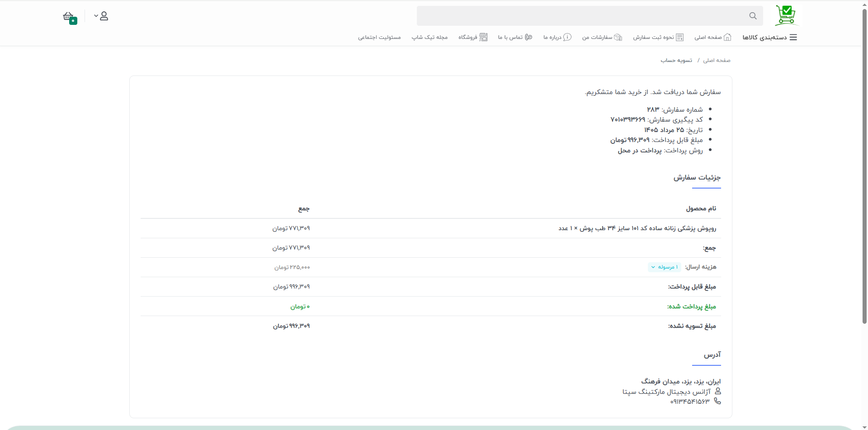Click the address ایران، یزد، یزد، میدان فرهنگ
Viewport: 868px width, 430px height.
[681, 381]
